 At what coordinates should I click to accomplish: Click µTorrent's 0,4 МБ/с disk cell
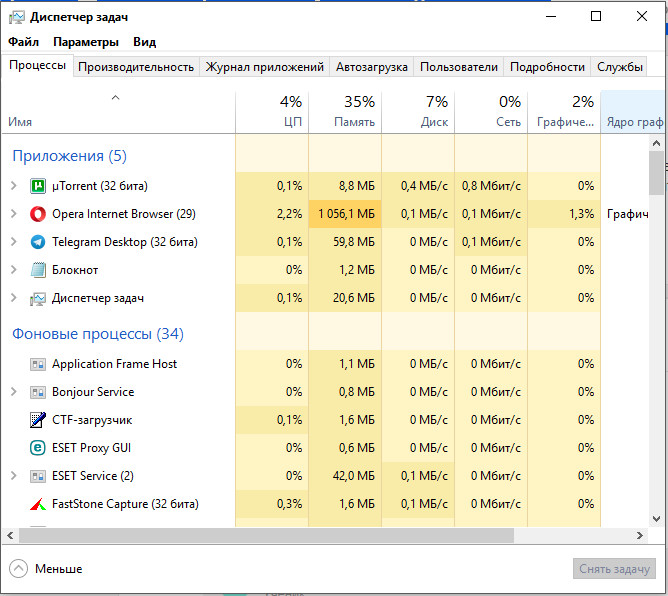(x=418, y=186)
